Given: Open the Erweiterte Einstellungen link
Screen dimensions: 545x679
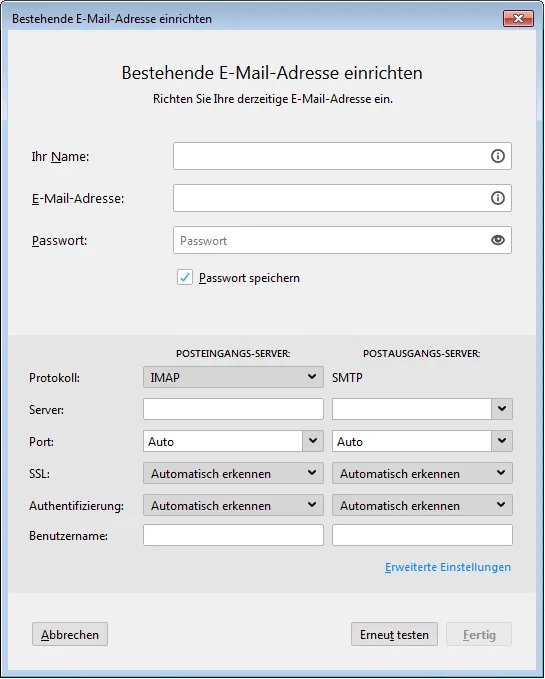Looking at the screenshot, I should [x=448, y=567].
